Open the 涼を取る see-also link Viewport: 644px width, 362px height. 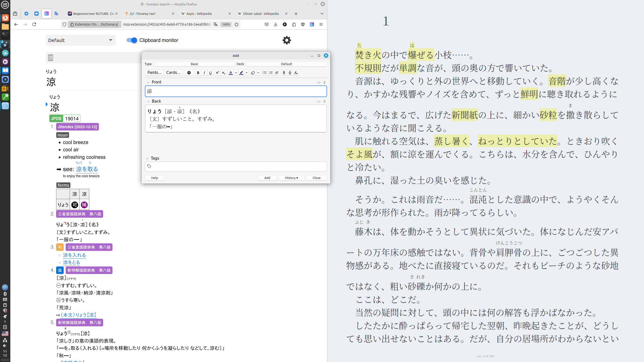[87, 169]
